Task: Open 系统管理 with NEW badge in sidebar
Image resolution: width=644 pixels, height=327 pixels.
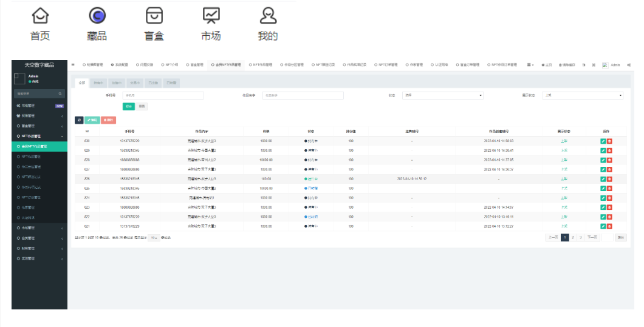Action: coord(39,106)
